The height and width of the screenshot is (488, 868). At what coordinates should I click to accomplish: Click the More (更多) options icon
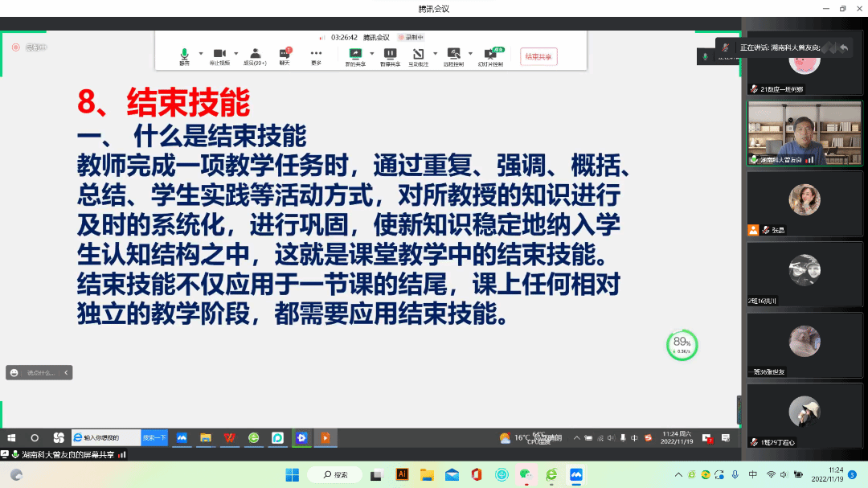pos(316,55)
